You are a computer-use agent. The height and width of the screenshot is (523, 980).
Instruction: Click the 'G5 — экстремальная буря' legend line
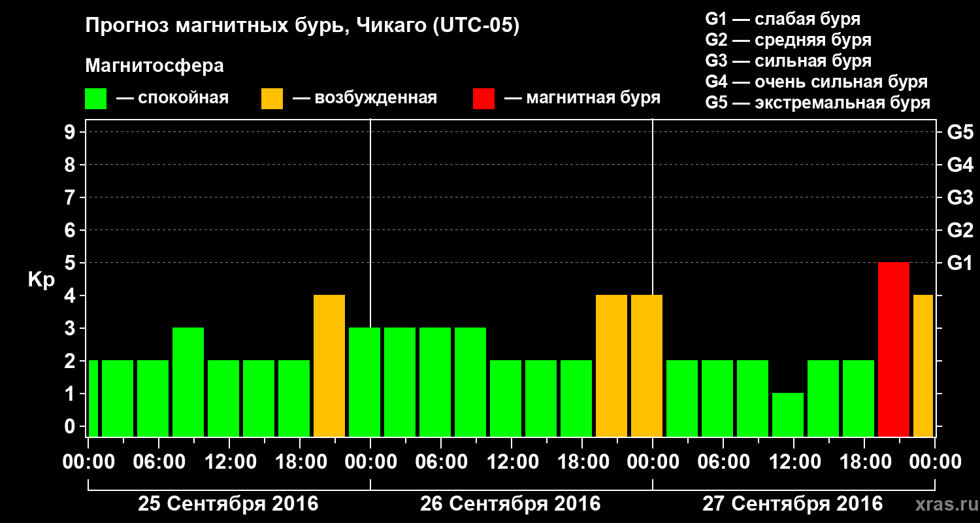click(x=818, y=103)
